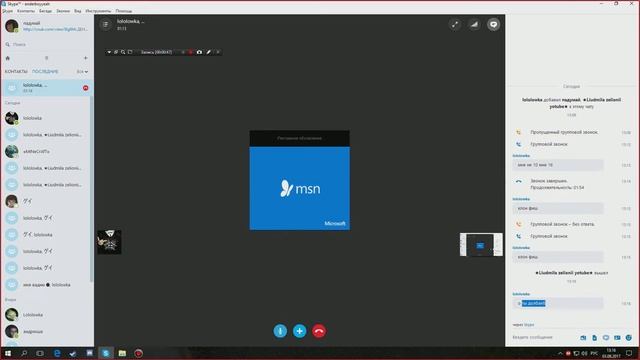Open your profile avatar at top left
This screenshot has height=360, width=640.
click(x=11, y=26)
